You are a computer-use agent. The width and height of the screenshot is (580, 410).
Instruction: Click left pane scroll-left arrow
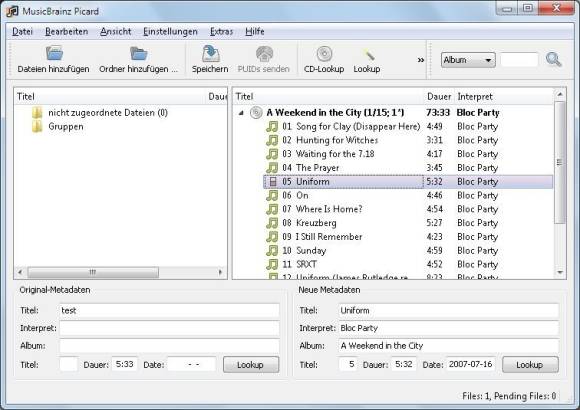coord(20,272)
